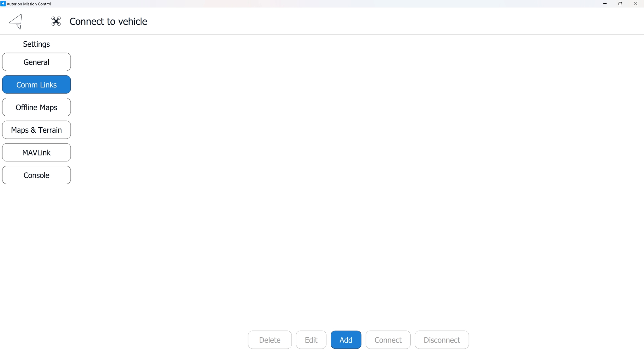Click the Disconnect button
Screen dimensions: 644x362
coord(442,340)
